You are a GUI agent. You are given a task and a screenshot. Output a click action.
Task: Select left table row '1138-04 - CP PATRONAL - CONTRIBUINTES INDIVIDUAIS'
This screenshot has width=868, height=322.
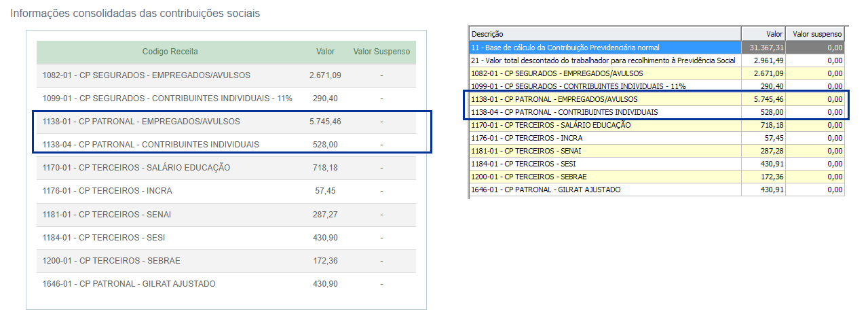[x=226, y=145]
